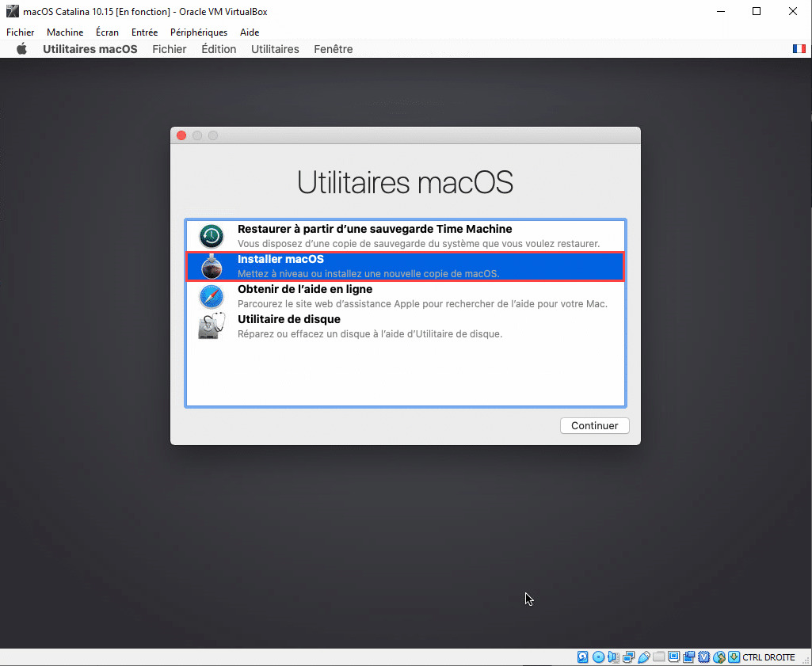Open the macOS Édition menu
Screen dimensions: 812x666
pyautogui.click(x=219, y=49)
